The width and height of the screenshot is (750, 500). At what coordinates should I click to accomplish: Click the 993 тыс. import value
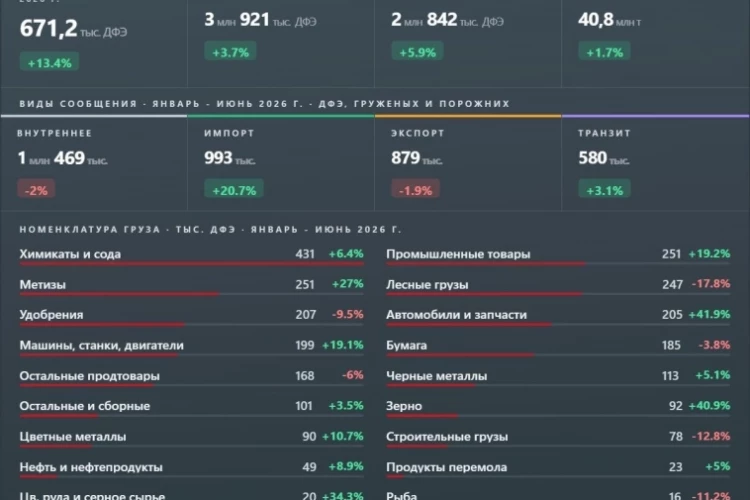[x=230, y=158]
